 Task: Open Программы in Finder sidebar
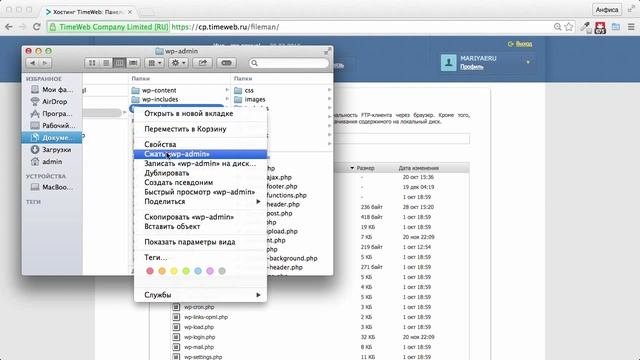click(x=51, y=113)
